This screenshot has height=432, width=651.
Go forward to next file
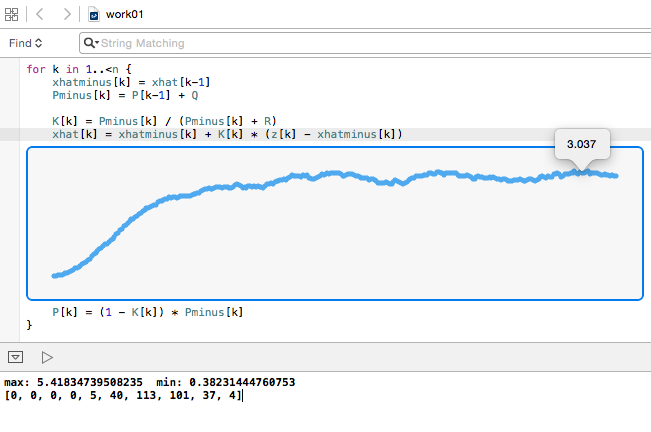coord(66,15)
